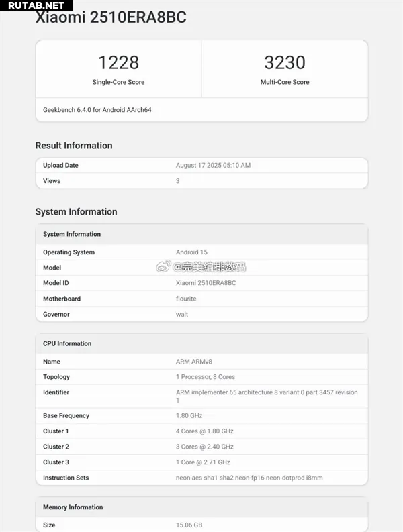Select the Model ID value Xiaomi 2510ERA8BC
403x532 pixels.
click(x=206, y=283)
